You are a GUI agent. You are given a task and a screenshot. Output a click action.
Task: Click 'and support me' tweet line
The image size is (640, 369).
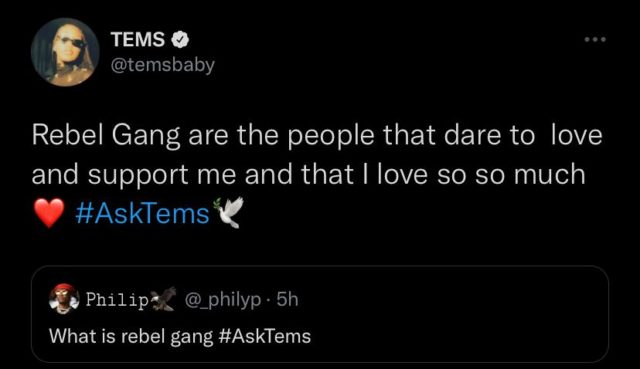[134, 176]
